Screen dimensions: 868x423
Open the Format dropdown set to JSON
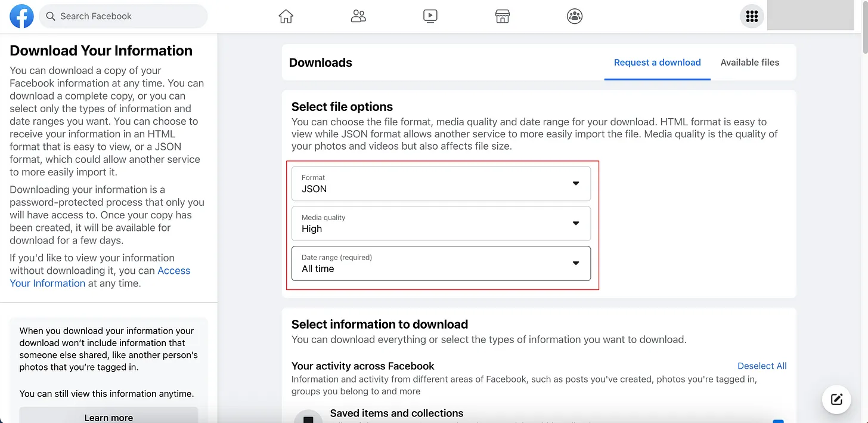click(441, 184)
